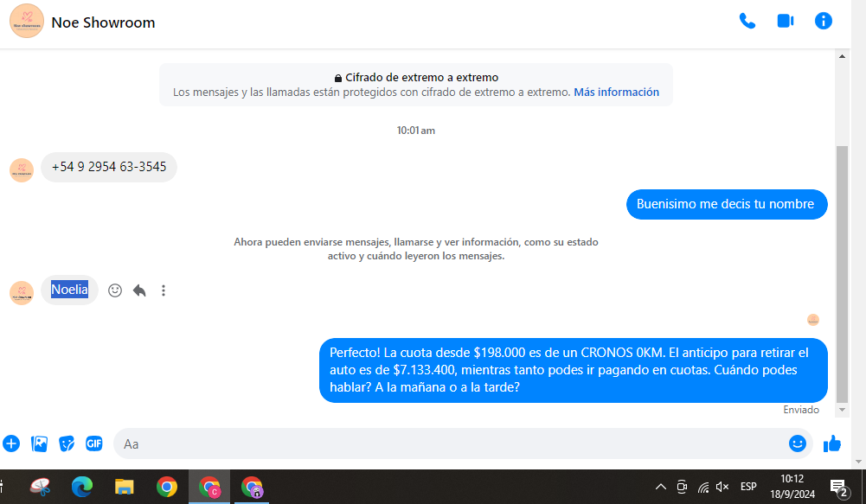
Task: React with emoji to Noelia message
Action: pos(115,290)
